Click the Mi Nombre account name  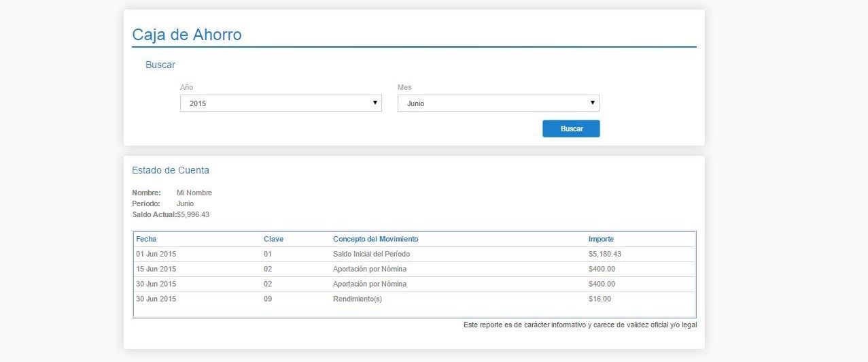point(194,193)
